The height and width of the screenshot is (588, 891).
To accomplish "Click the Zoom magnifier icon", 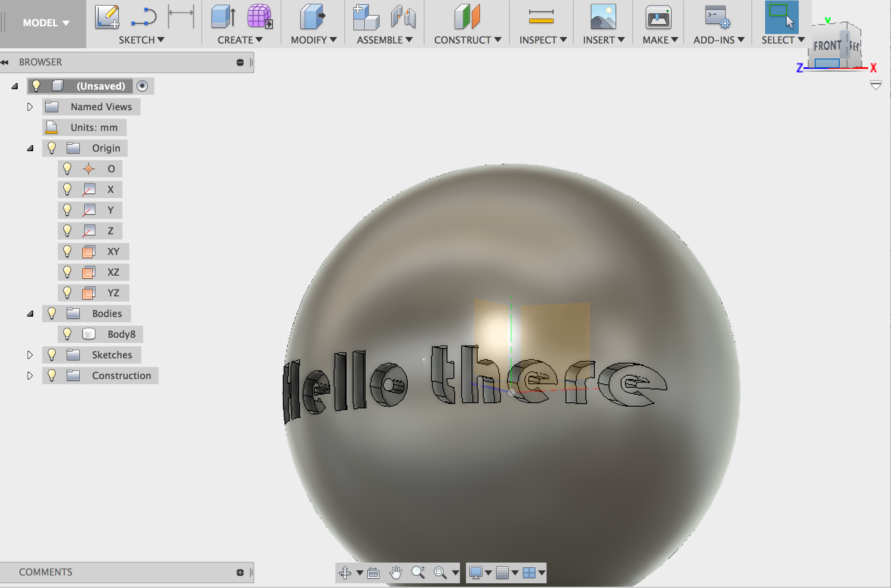I will (x=418, y=572).
